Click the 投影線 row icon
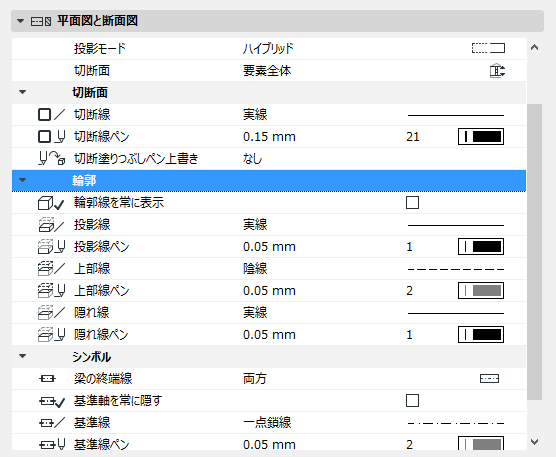 (x=51, y=225)
